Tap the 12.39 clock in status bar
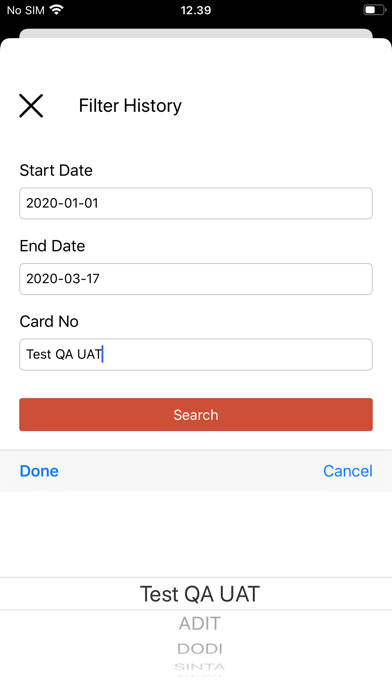 pyautogui.click(x=196, y=10)
